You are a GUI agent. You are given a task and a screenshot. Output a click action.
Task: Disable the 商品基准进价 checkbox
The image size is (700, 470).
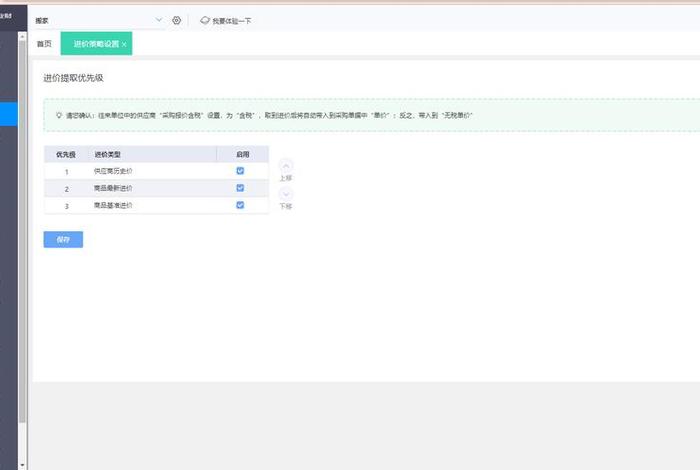(240, 205)
